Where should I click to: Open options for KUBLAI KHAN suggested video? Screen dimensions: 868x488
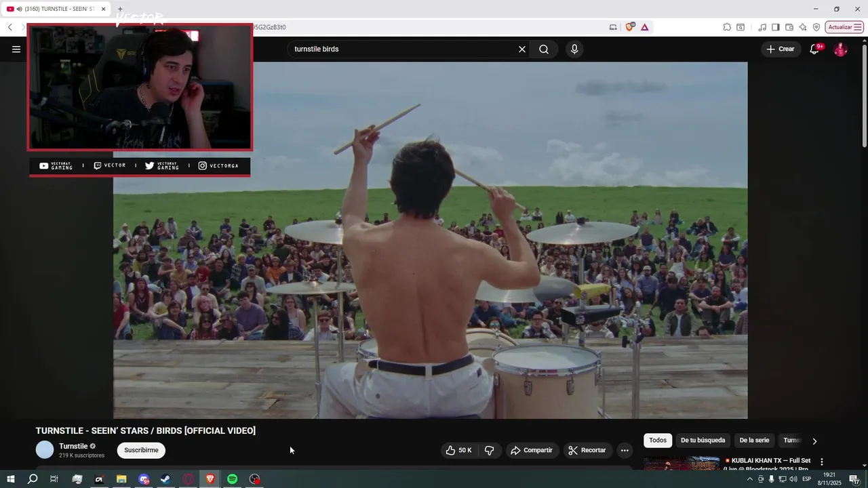[x=822, y=462]
